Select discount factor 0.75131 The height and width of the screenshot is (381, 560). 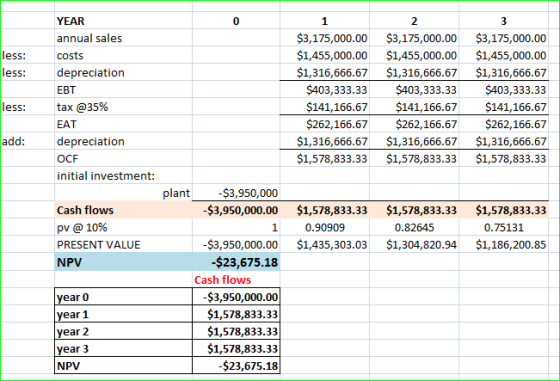point(504,227)
